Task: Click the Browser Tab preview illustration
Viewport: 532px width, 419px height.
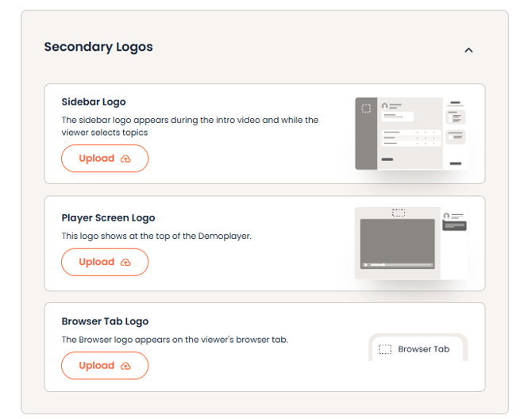Action: click(418, 348)
